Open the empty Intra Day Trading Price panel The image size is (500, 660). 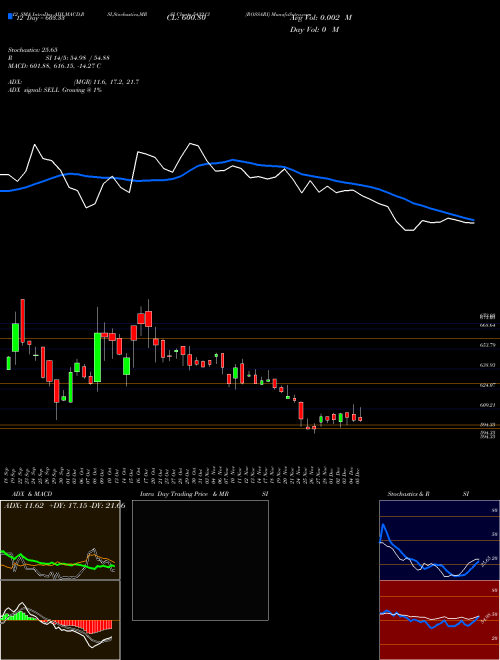200,560
